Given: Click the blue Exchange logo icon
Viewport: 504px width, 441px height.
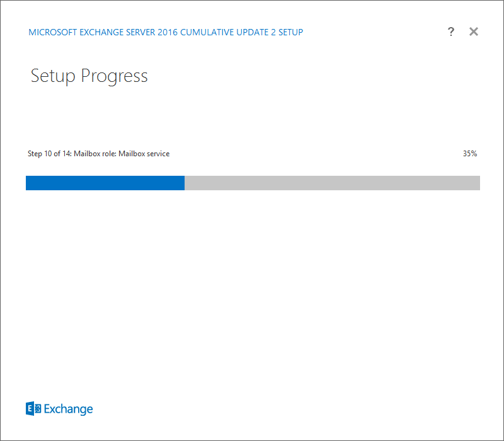Looking at the screenshot, I should click(x=33, y=408).
